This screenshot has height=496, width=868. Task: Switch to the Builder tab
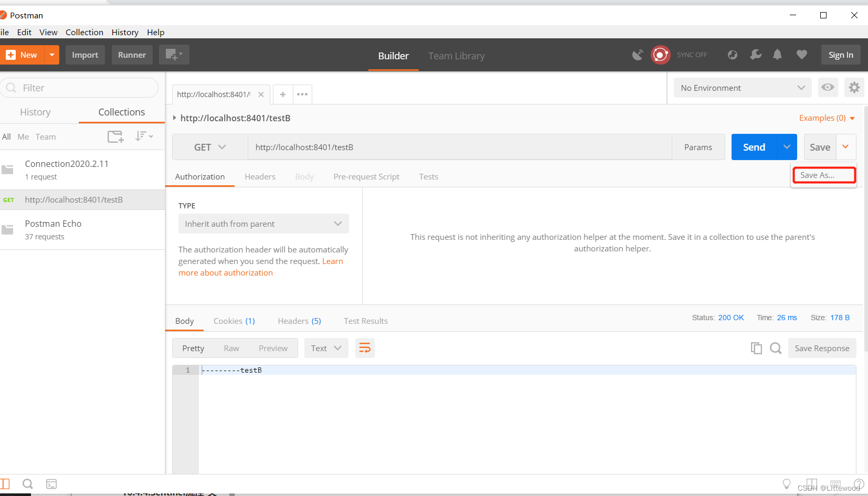(x=393, y=56)
